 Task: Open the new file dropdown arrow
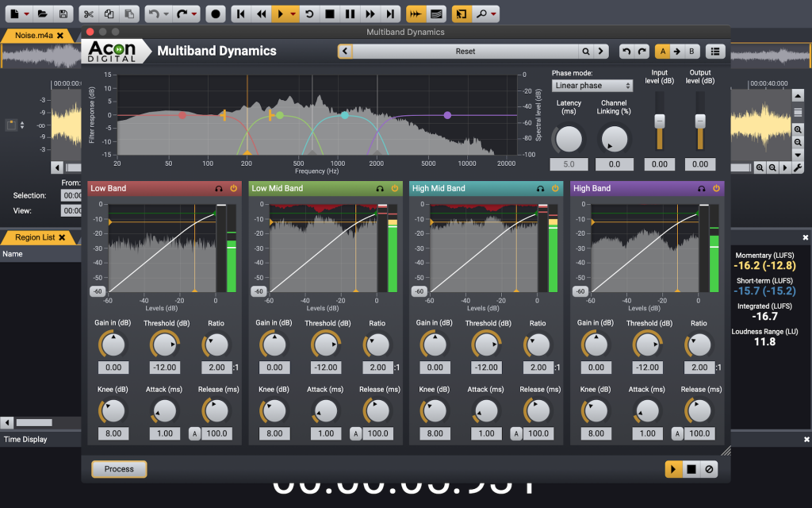click(x=27, y=13)
